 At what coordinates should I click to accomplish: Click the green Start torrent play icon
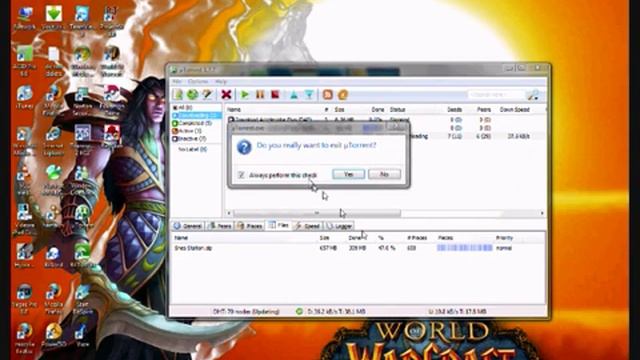245,95
